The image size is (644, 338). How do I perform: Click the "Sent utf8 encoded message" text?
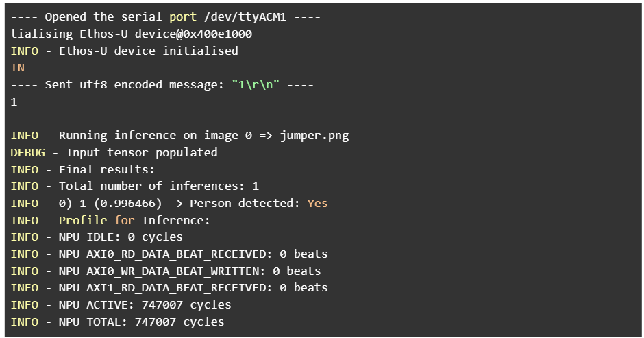point(134,84)
